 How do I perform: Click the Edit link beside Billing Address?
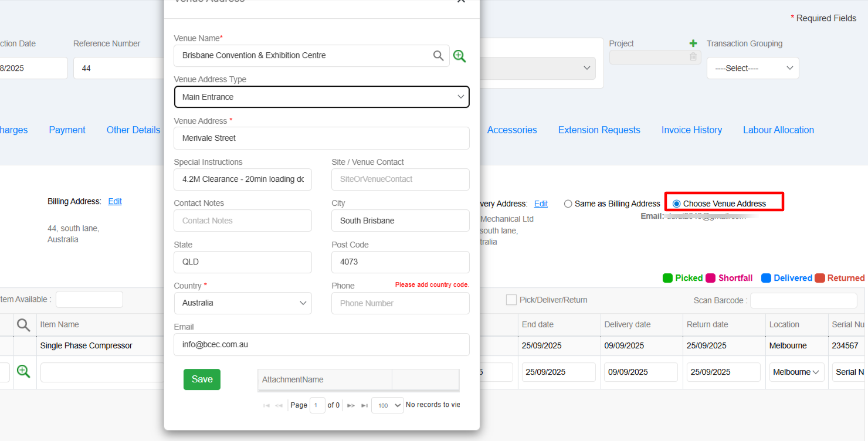(x=115, y=202)
